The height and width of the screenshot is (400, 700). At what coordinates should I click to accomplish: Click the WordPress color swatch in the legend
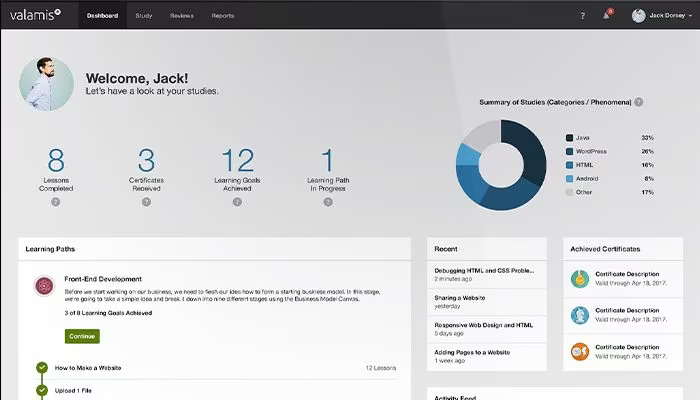coord(569,151)
